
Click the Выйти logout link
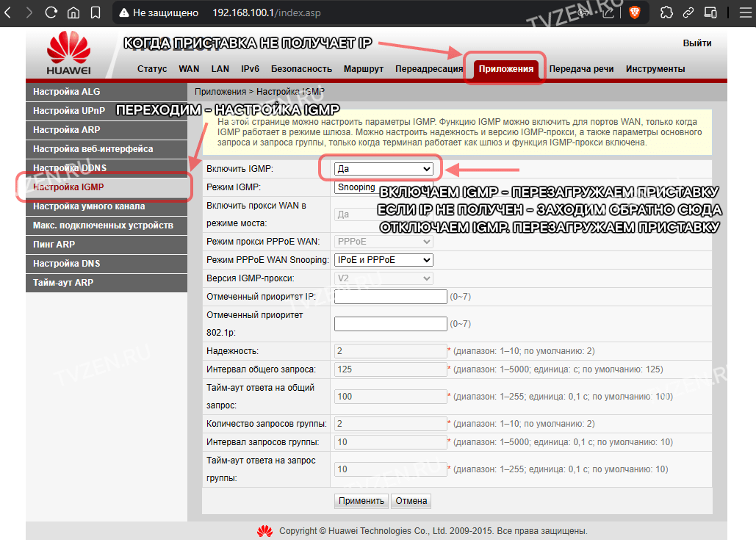697,43
